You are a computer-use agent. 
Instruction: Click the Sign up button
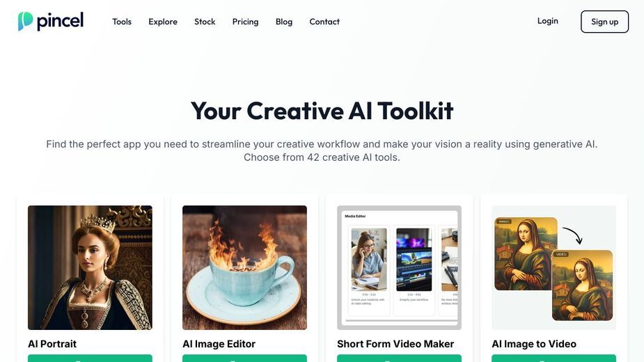point(604,22)
